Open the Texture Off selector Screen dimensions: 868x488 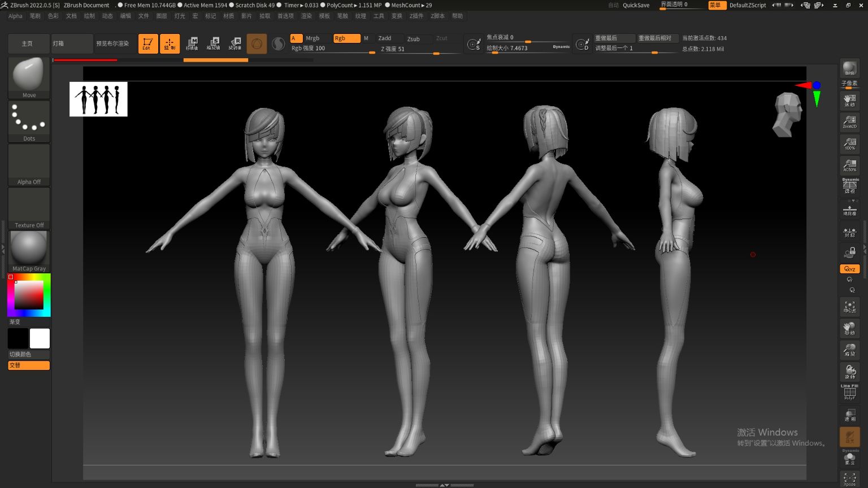29,208
